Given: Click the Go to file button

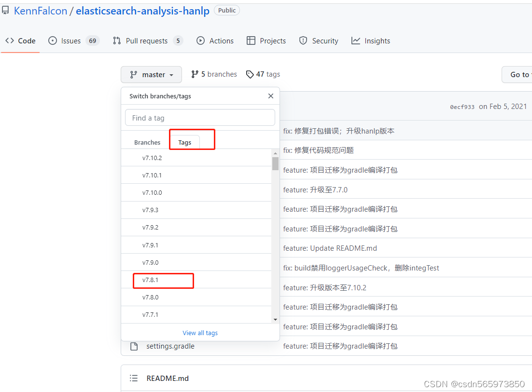Looking at the screenshot, I should (x=519, y=74).
